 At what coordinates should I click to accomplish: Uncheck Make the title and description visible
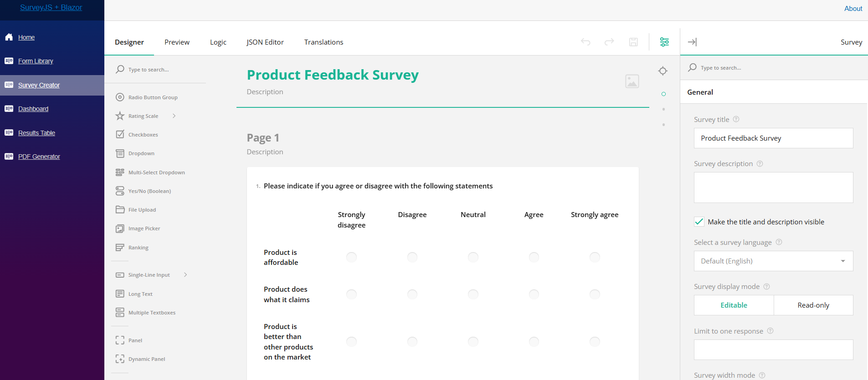[699, 222]
